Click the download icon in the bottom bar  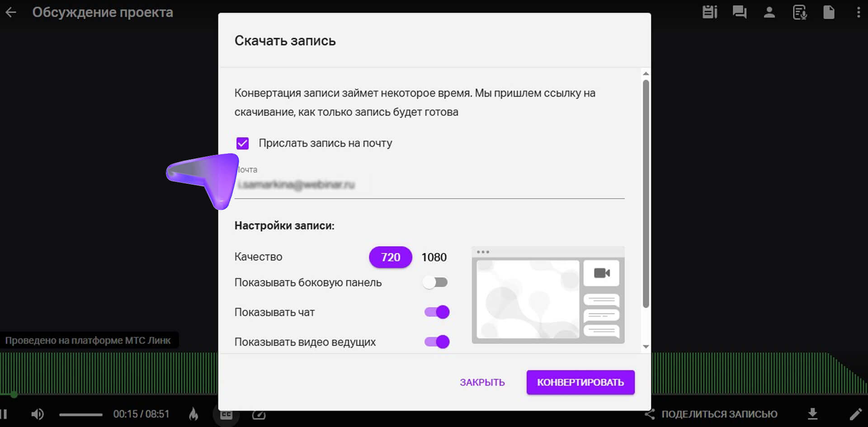coord(812,414)
